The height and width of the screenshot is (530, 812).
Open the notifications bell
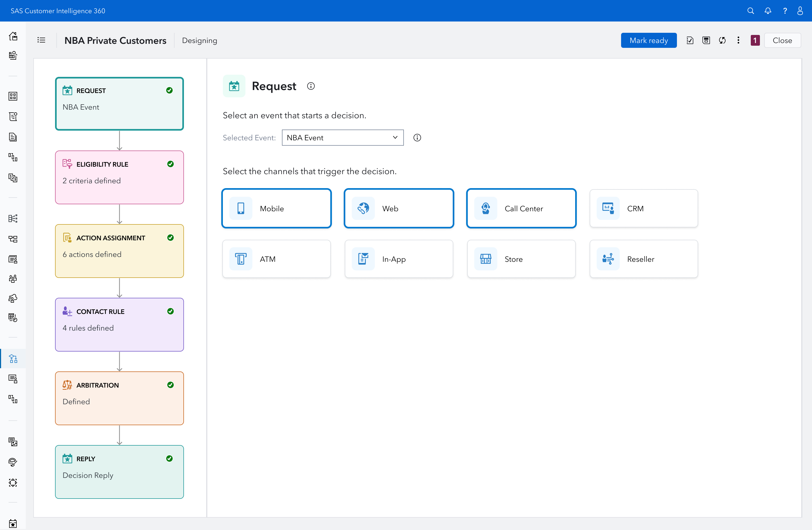click(768, 10)
